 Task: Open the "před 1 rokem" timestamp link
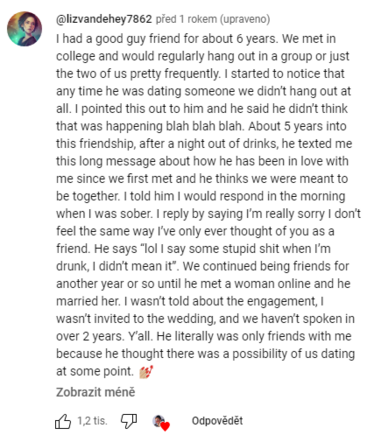click(186, 19)
